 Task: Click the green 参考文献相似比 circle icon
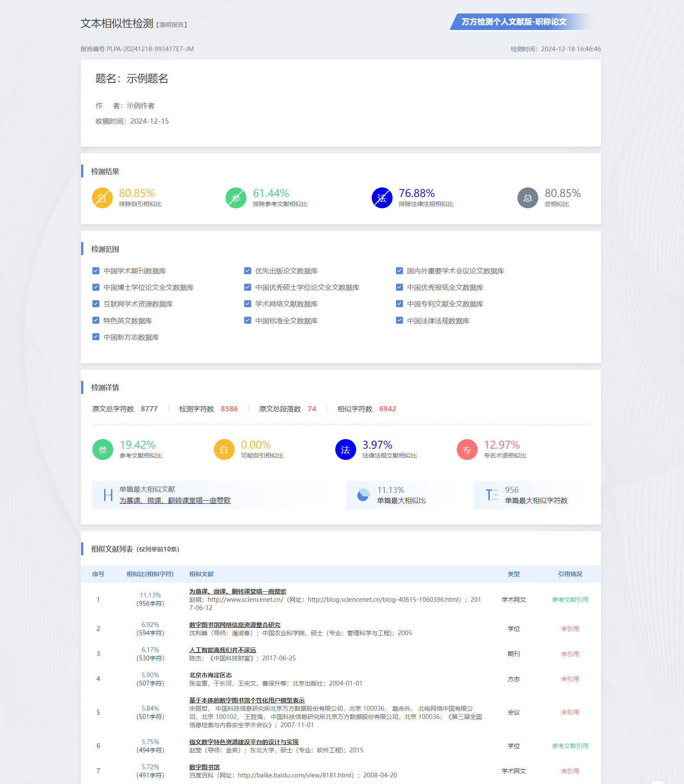(x=103, y=449)
